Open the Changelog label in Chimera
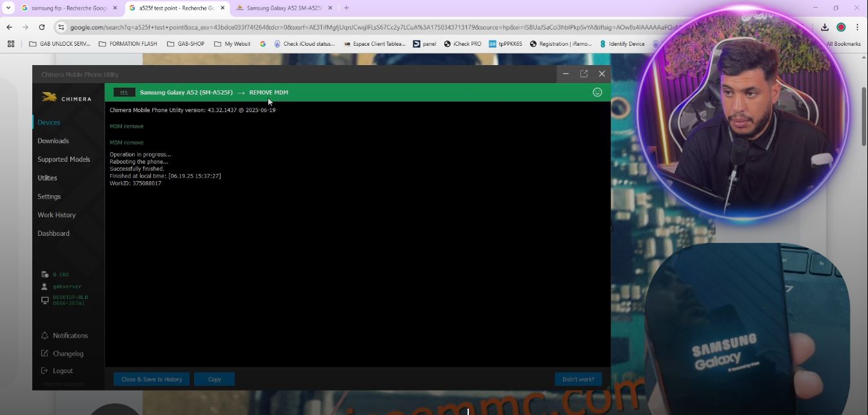Viewport: 868px width, 415px height. click(68, 354)
